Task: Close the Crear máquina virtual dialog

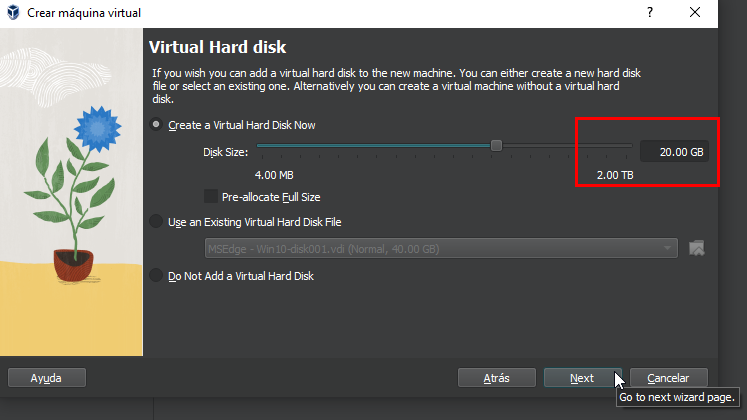Action: [x=695, y=13]
